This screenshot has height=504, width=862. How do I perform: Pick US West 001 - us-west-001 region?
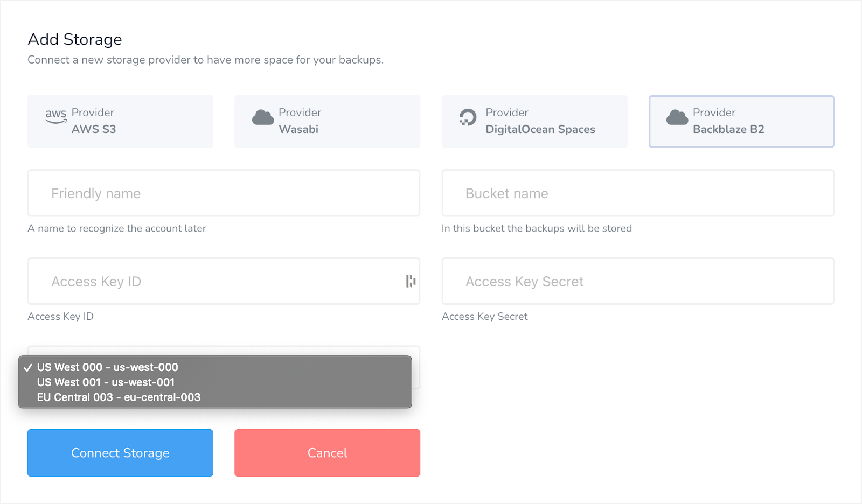click(x=215, y=382)
